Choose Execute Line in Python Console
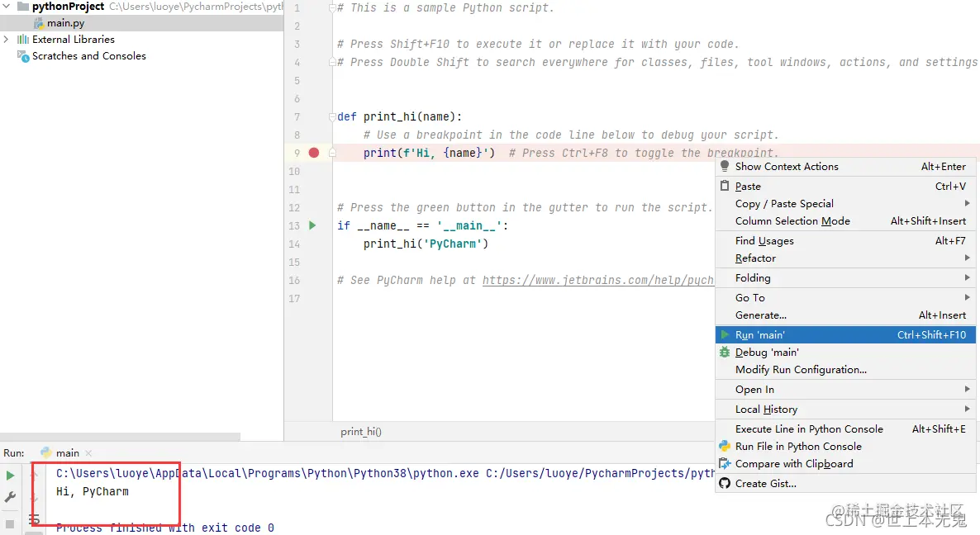 pyautogui.click(x=845, y=428)
